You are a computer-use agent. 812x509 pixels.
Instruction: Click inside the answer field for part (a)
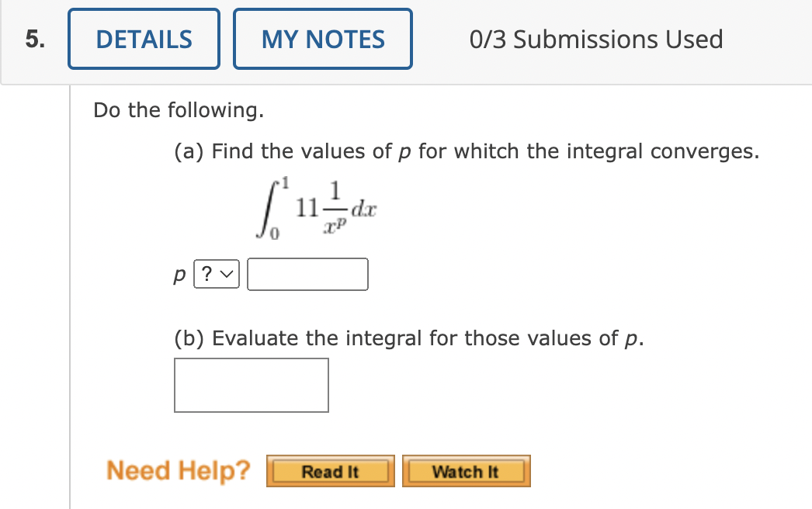(307, 274)
